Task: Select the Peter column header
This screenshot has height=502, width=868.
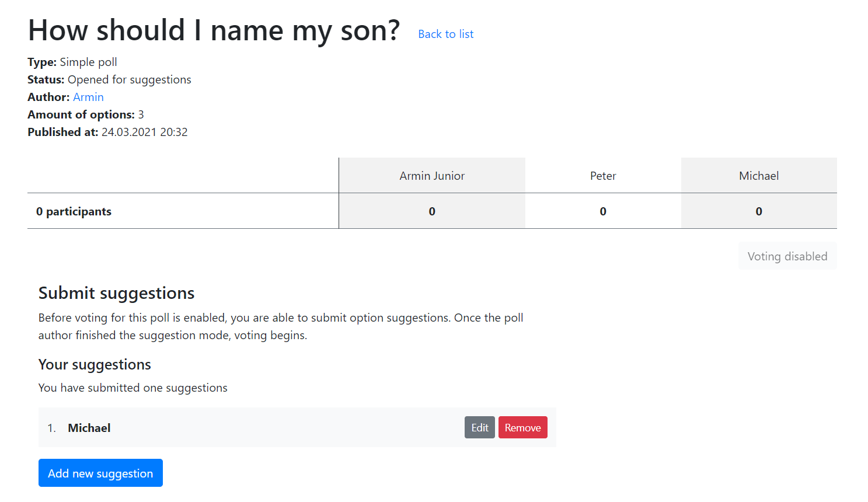Action: coord(603,176)
